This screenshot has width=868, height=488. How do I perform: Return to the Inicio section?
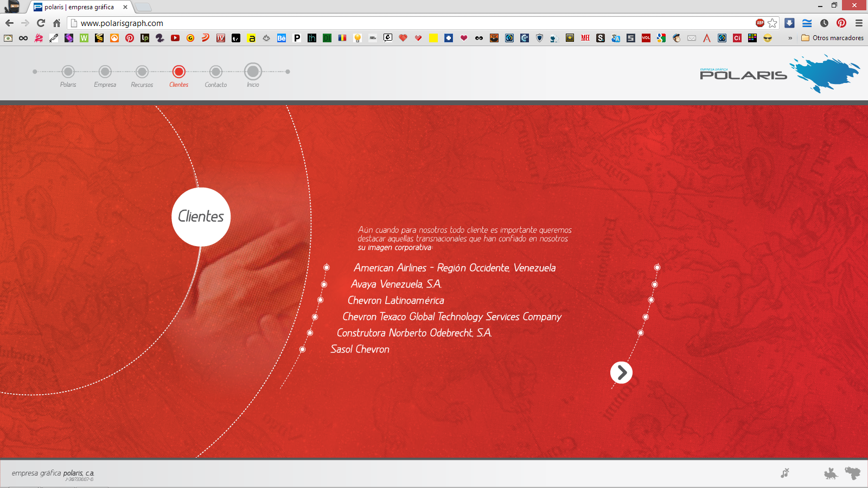pos(253,75)
